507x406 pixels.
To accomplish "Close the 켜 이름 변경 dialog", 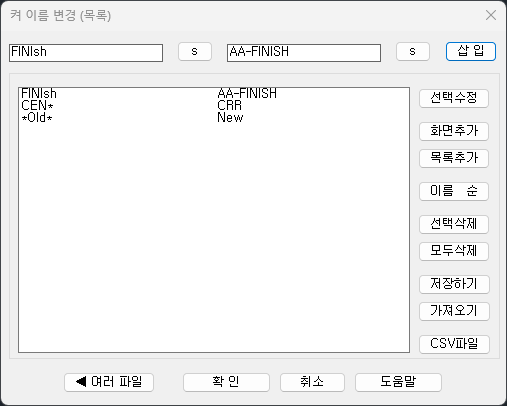I will click(x=491, y=15).
